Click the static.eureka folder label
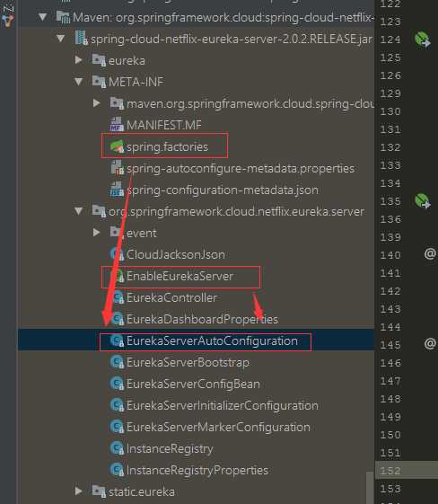The image size is (438, 504). click(x=142, y=491)
